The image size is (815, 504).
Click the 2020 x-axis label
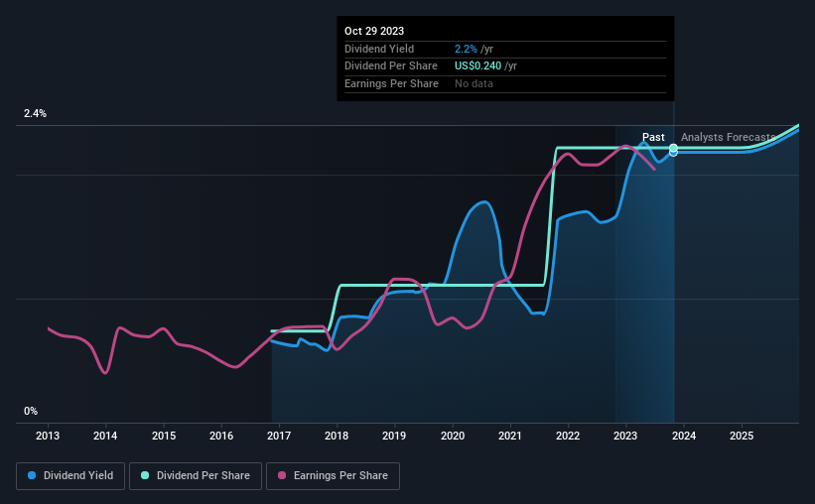(x=453, y=436)
